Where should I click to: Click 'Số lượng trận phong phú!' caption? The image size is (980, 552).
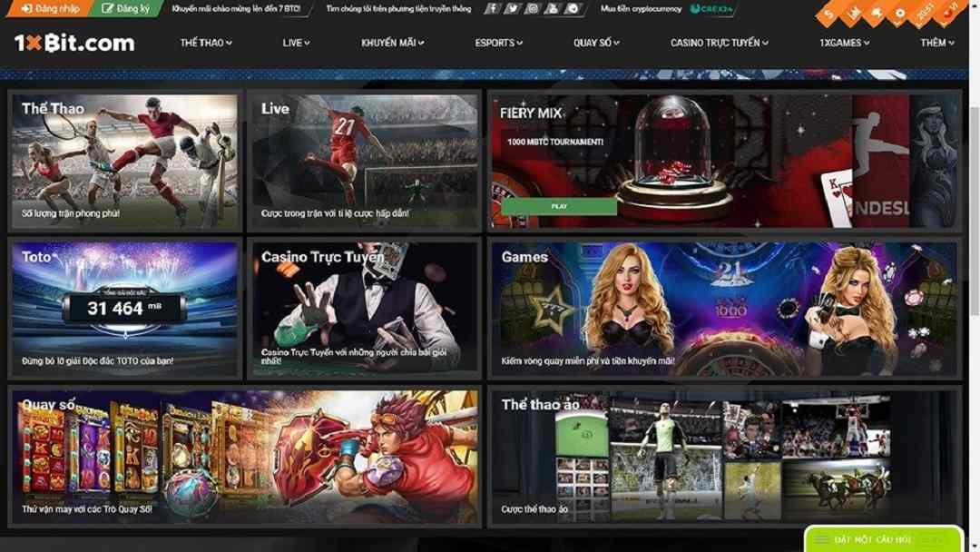(71, 213)
